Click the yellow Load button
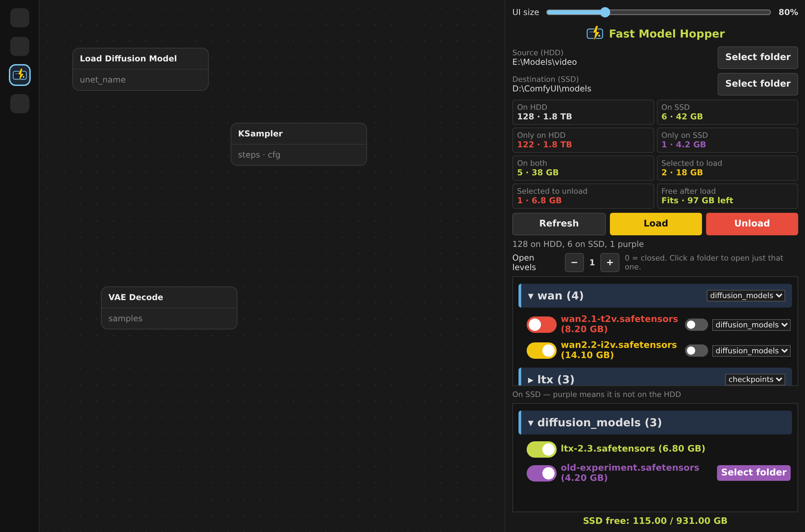Viewport: 805px width, 532px height. (656, 224)
